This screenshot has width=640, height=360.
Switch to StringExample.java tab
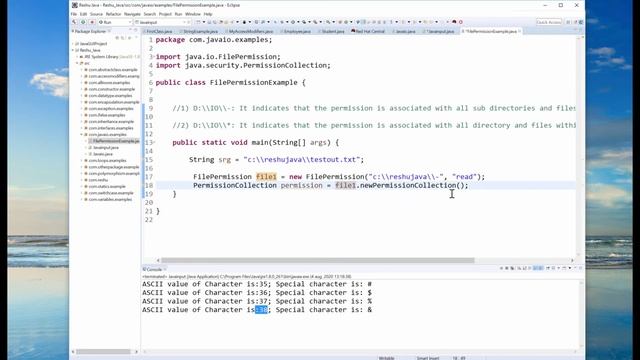pyautogui.click(x=200, y=31)
